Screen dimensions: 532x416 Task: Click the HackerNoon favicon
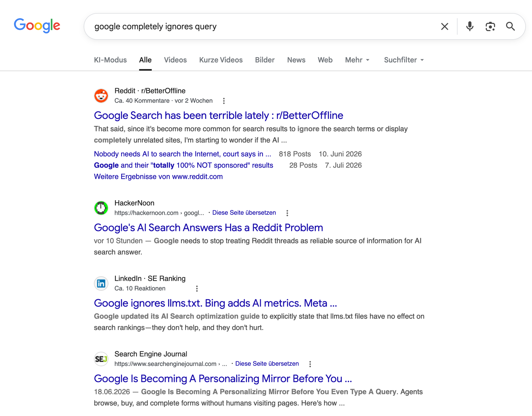(101, 208)
